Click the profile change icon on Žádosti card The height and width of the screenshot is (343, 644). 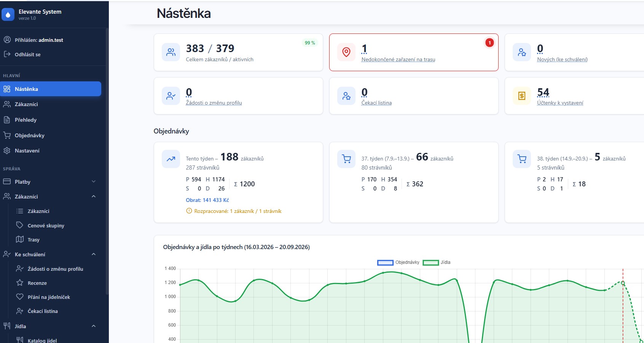(171, 96)
